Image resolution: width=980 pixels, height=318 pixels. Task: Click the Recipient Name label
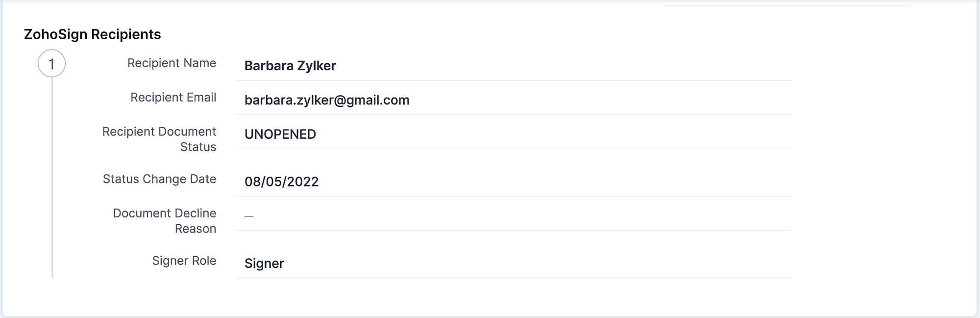tap(171, 63)
